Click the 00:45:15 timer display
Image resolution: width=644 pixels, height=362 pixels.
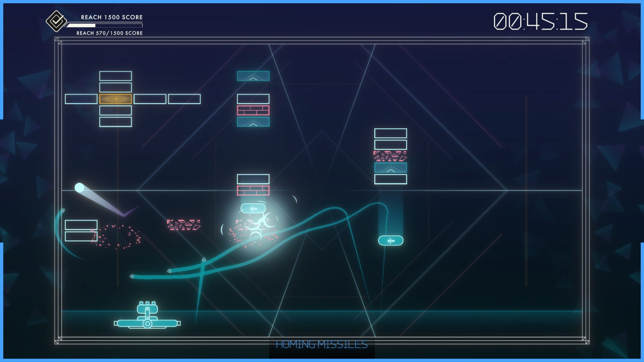click(540, 21)
